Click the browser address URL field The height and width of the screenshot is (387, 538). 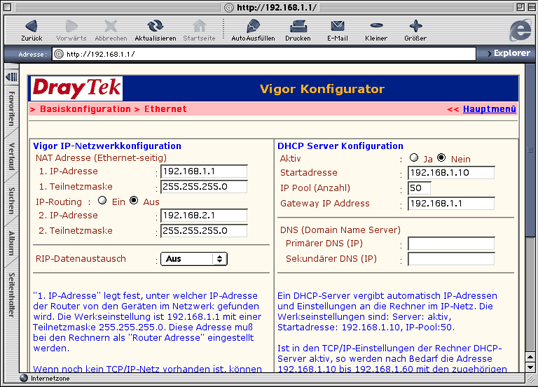pos(264,54)
